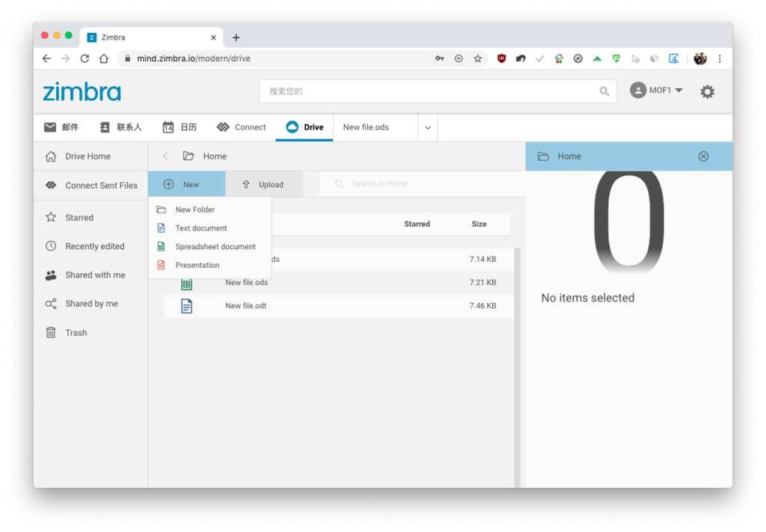
Task: Open a new browser tab
Action: coord(236,37)
